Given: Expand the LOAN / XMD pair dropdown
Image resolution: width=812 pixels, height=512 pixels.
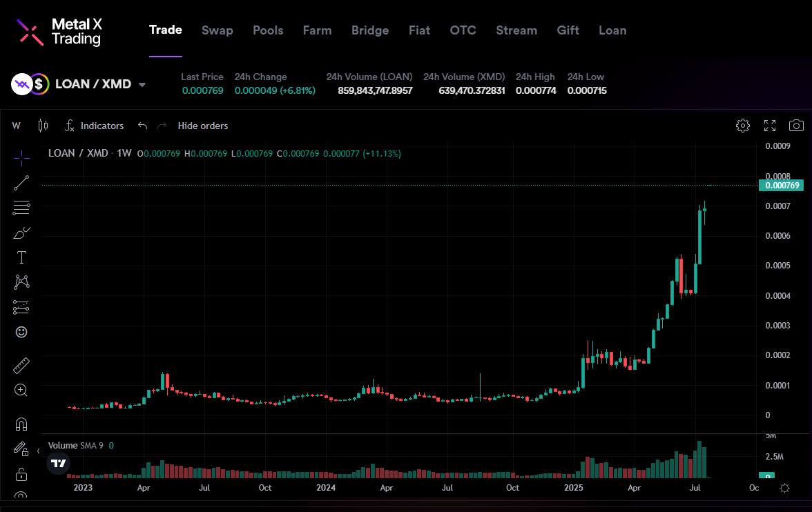Looking at the screenshot, I should click(142, 84).
